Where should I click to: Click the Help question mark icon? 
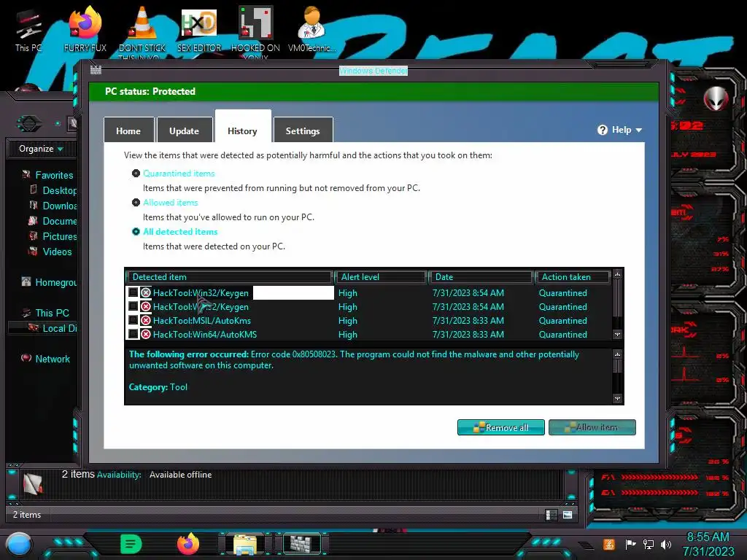coord(602,130)
